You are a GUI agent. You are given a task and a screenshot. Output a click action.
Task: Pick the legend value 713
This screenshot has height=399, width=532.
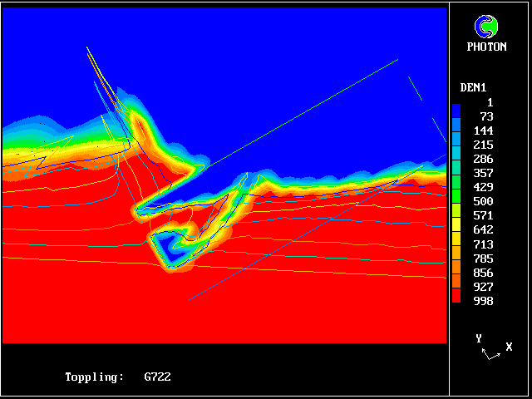point(482,244)
